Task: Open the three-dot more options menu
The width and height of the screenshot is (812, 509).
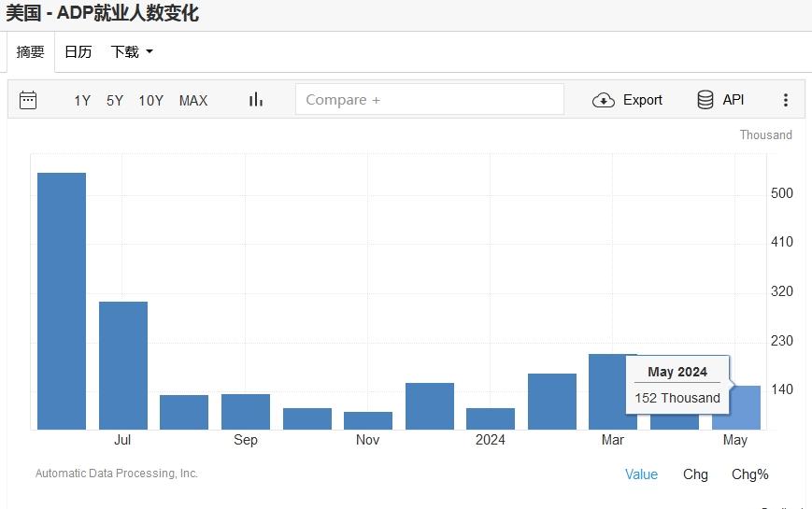Action: 786,100
